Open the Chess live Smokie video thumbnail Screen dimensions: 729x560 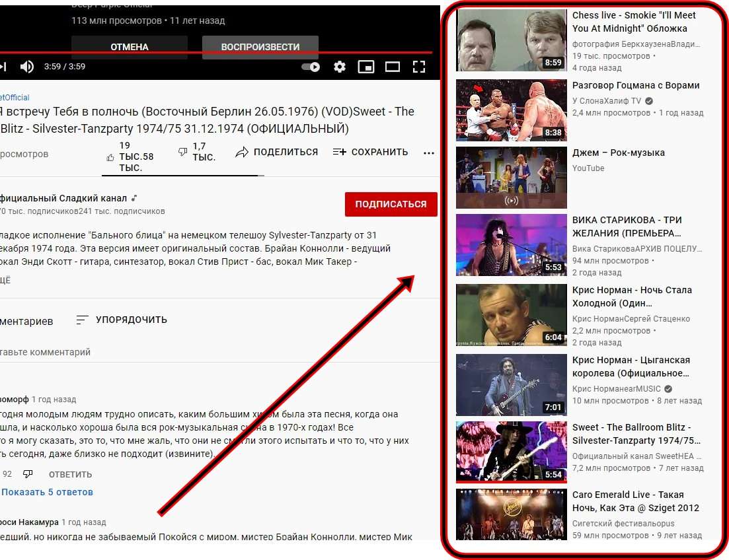[x=512, y=40]
